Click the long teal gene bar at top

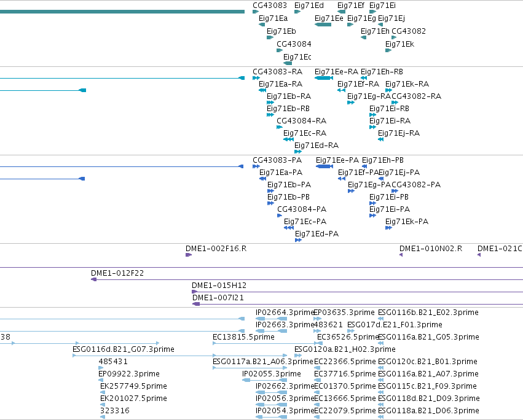(122, 12)
